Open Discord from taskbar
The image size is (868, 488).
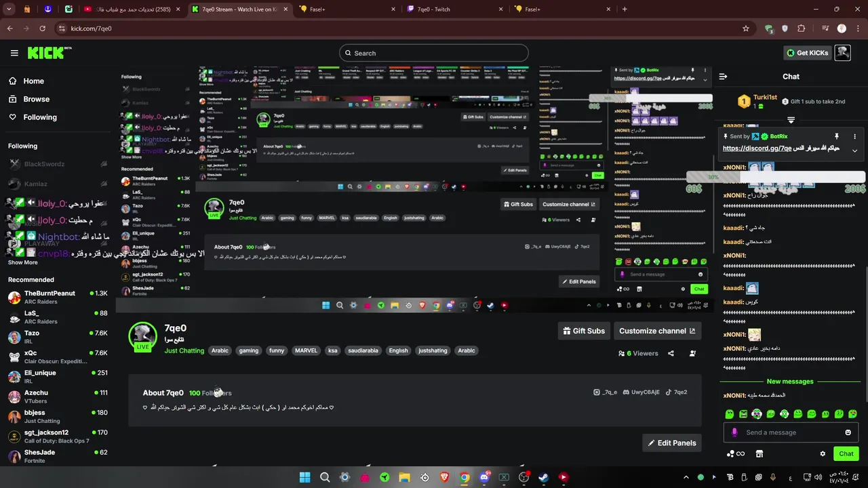click(484, 477)
